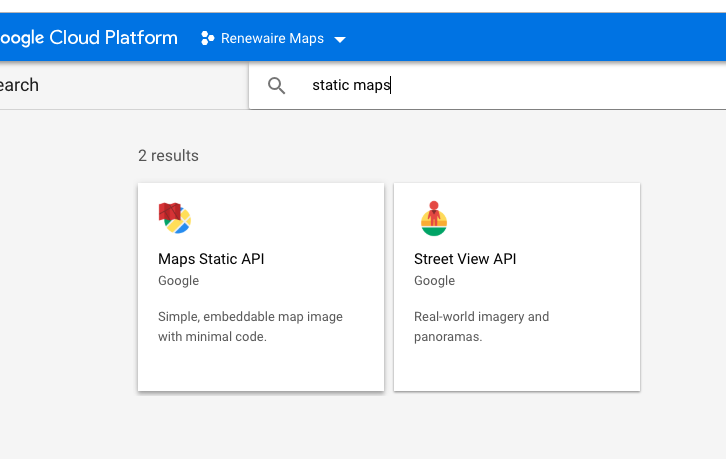Click blank space in the blue header bar

[x=532, y=38]
